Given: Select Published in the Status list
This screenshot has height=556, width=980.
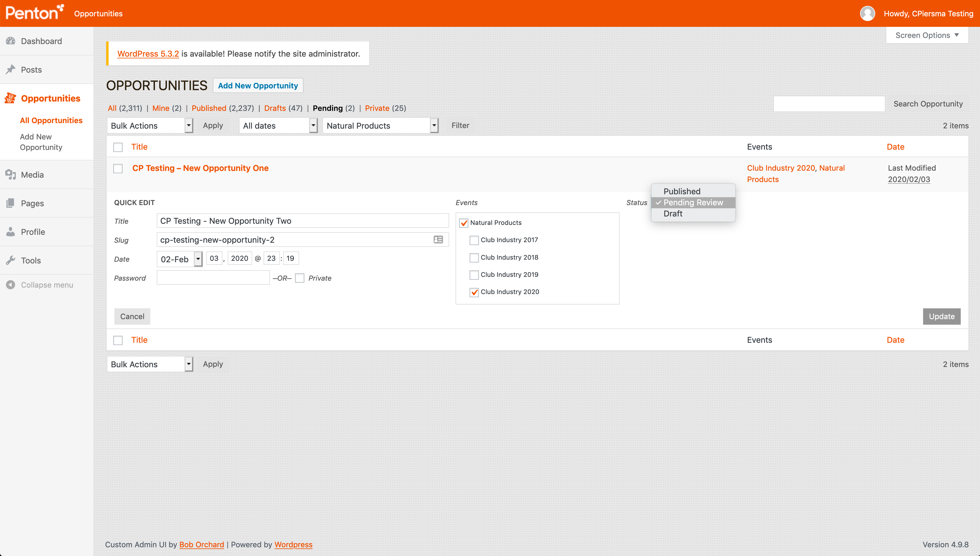Looking at the screenshot, I should [x=693, y=191].
